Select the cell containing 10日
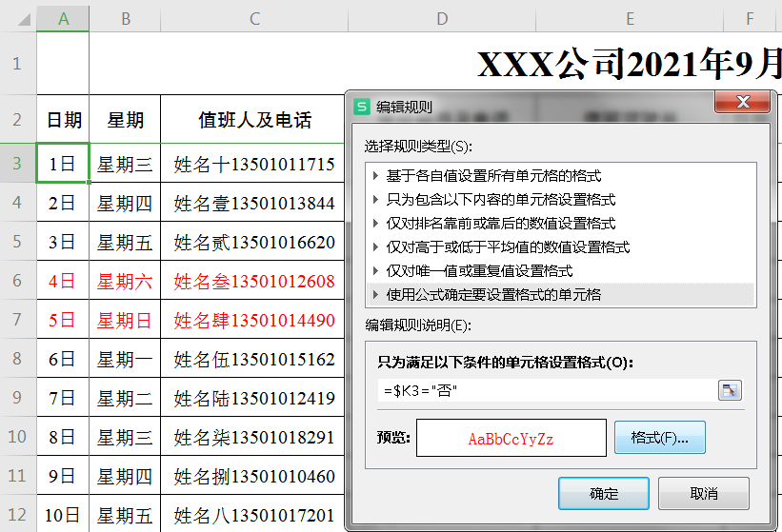Screen dimensions: 782x532 coord(63,514)
